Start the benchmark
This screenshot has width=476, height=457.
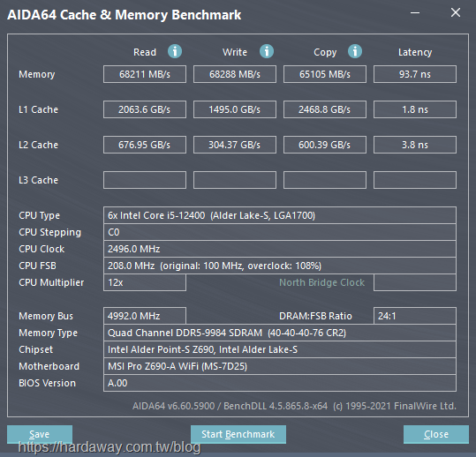[238, 434]
